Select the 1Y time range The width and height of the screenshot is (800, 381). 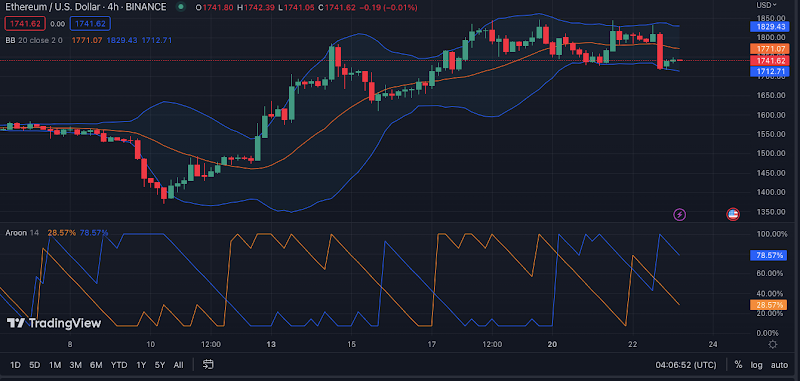click(141, 365)
